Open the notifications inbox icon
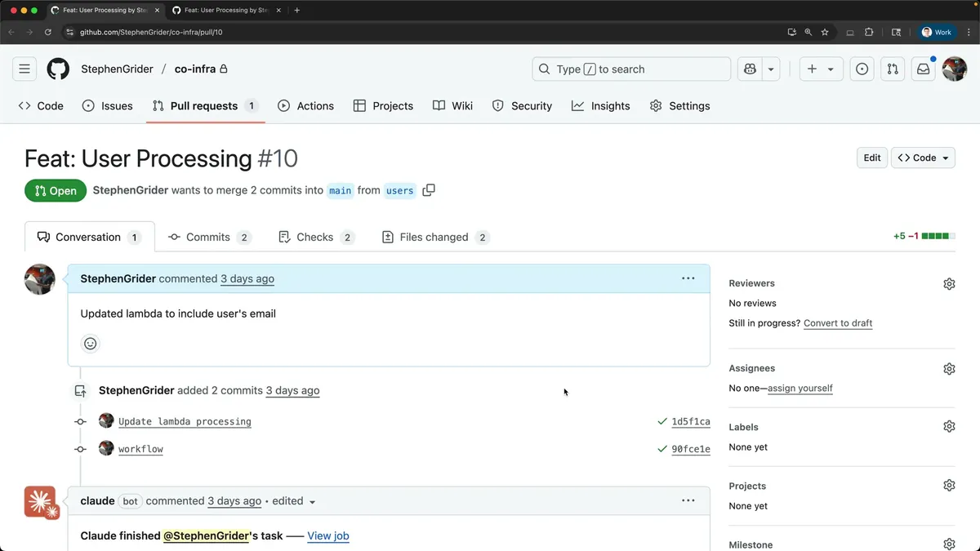 923,69
